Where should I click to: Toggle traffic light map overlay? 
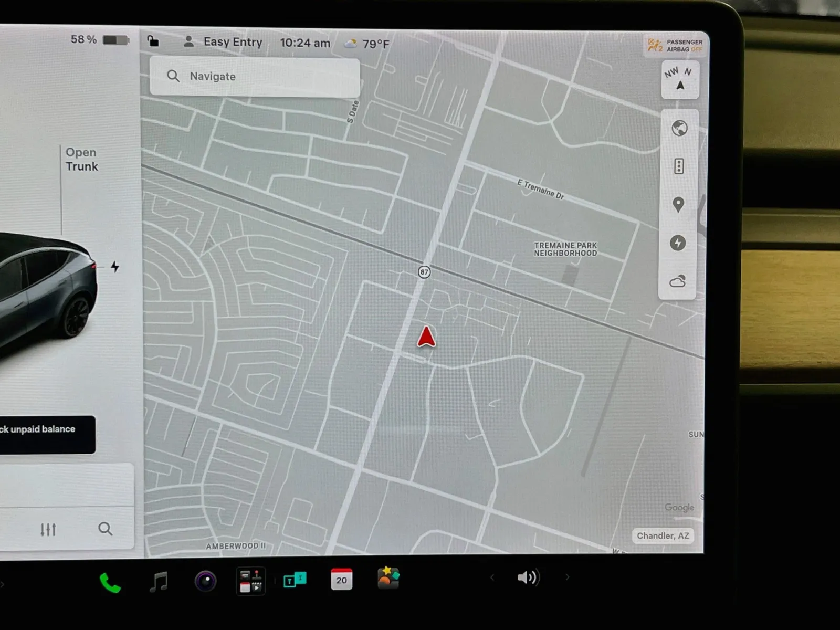[679, 166]
